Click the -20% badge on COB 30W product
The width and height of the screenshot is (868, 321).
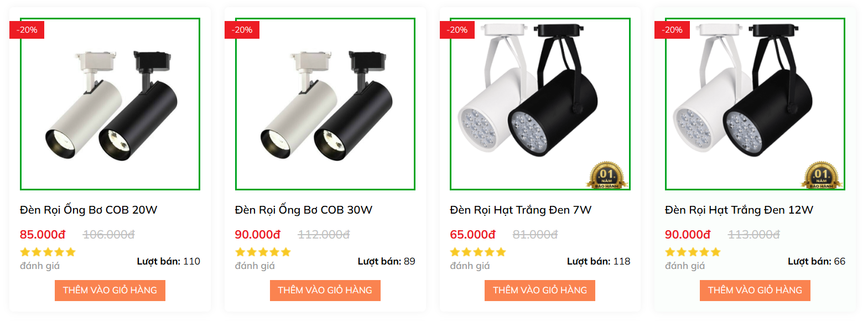[242, 30]
